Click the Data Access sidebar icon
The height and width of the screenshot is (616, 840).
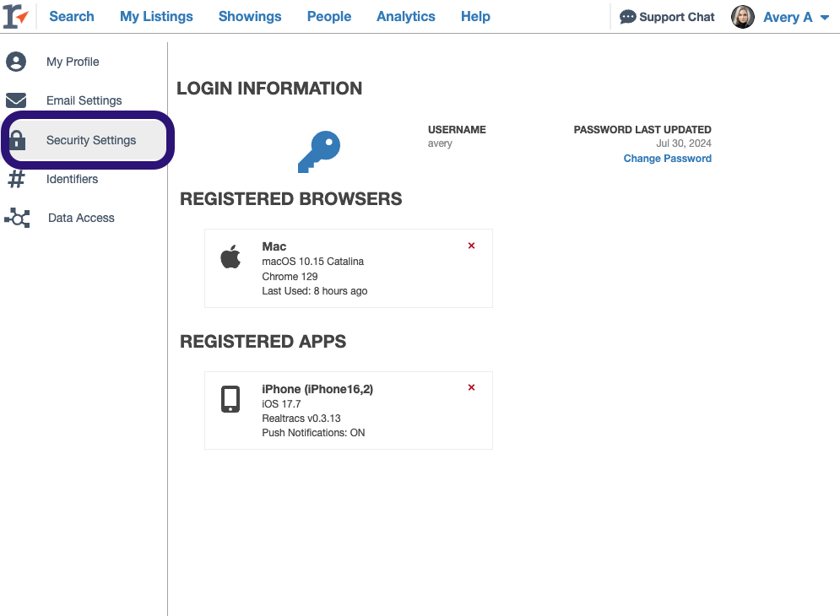17,218
